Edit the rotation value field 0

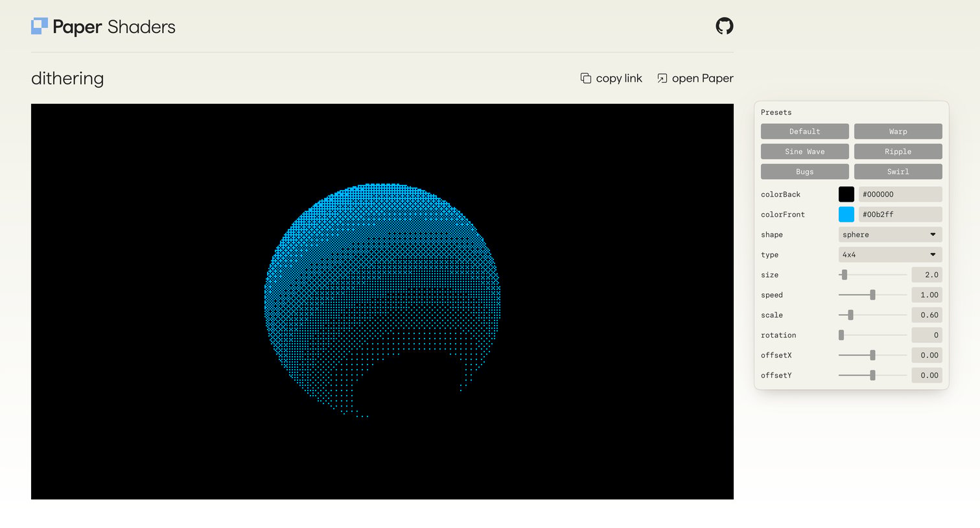pyautogui.click(x=926, y=335)
